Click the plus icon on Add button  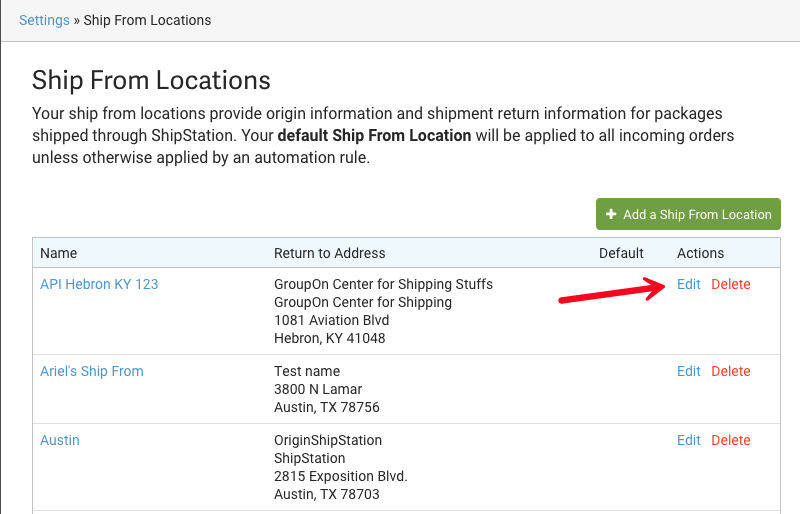(x=611, y=214)
